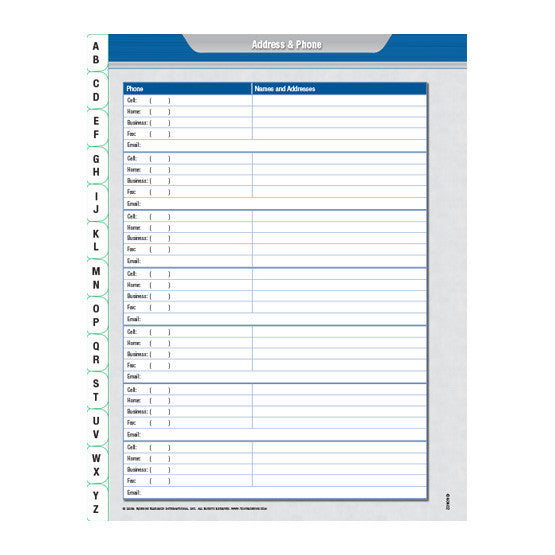The image size is (555, 555).
Task: Click the Email line in the last entry
Action: [x=275, y=493]
